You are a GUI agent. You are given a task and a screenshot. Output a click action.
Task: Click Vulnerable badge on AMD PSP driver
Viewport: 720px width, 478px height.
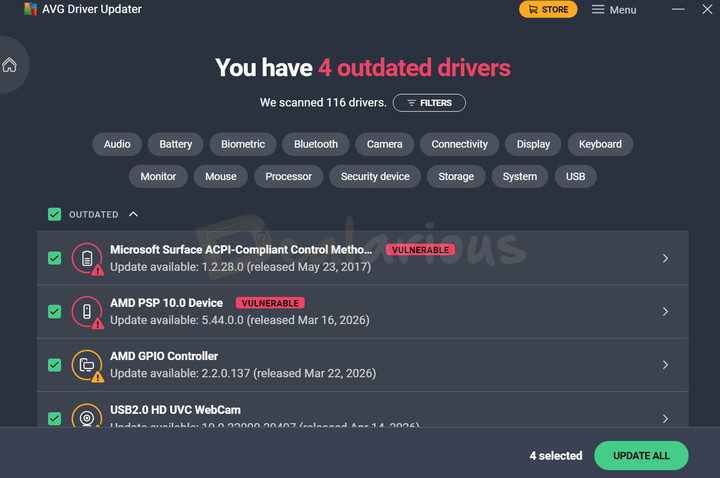coord(270,303)
